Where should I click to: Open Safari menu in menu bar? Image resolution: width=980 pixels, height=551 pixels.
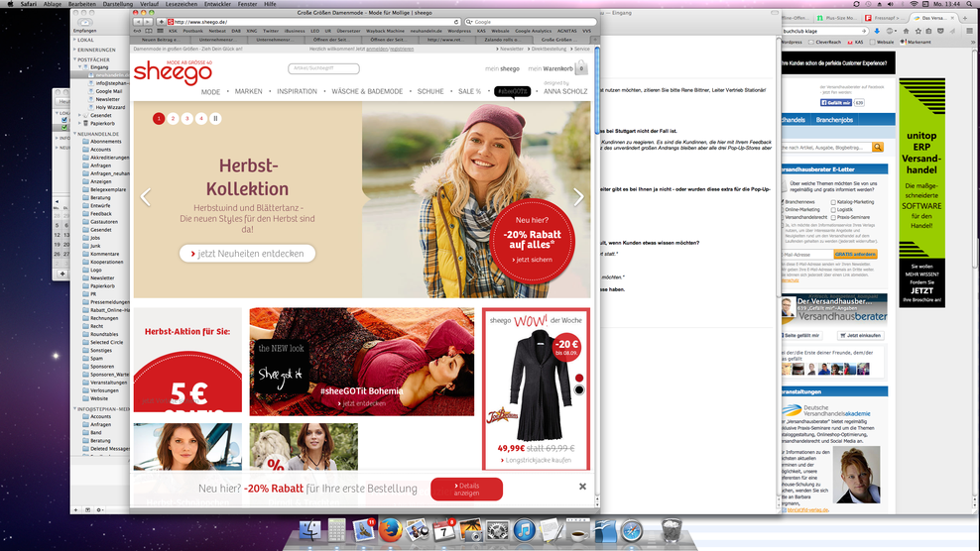(28, 4)
